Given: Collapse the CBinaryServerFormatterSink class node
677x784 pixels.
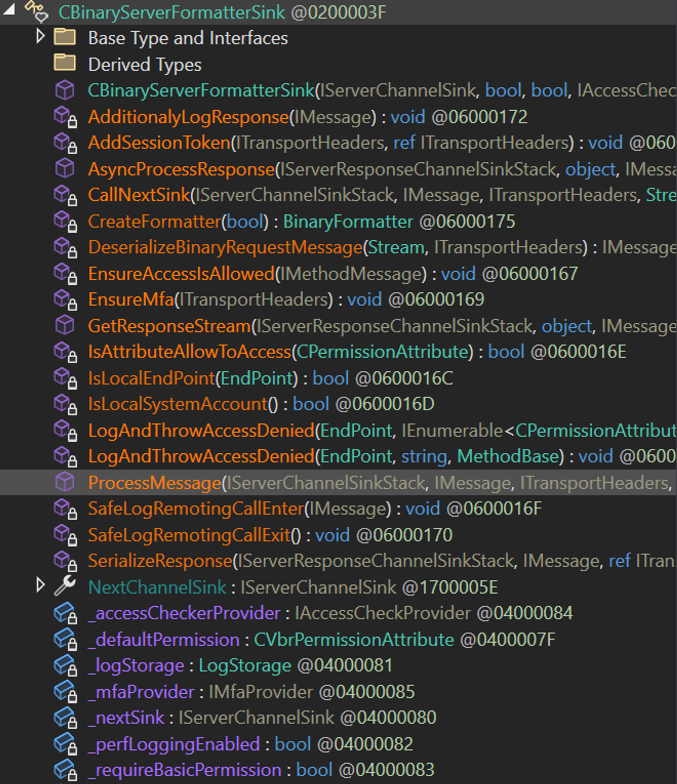Looking at the screenshot, I should tap(9, 9).
